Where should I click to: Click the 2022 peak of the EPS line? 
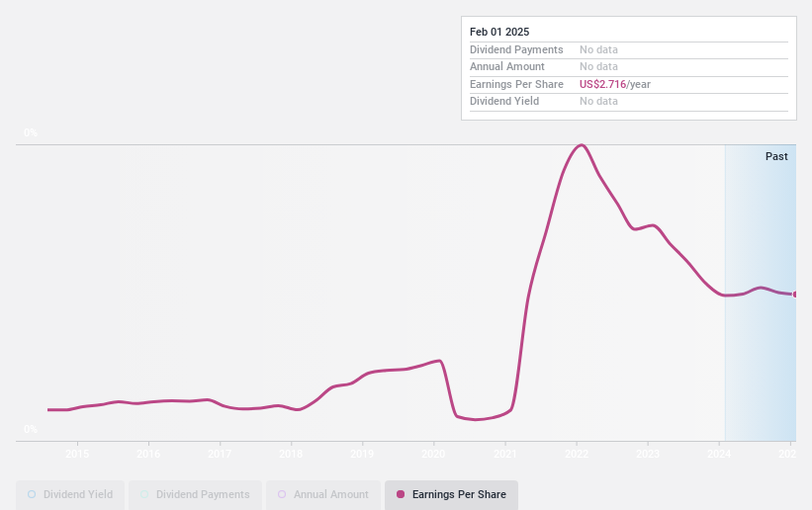[x=582, y=145]
